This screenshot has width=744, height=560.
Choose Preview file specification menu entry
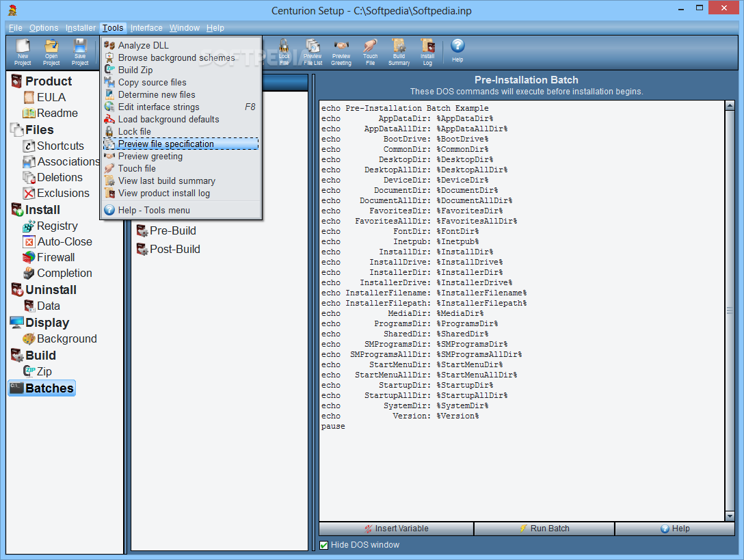181,144
